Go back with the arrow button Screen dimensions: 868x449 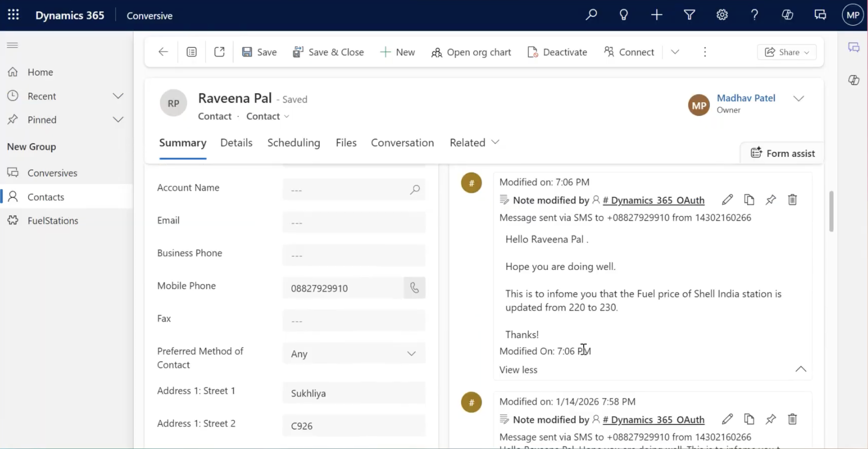[x=163, y=52]
